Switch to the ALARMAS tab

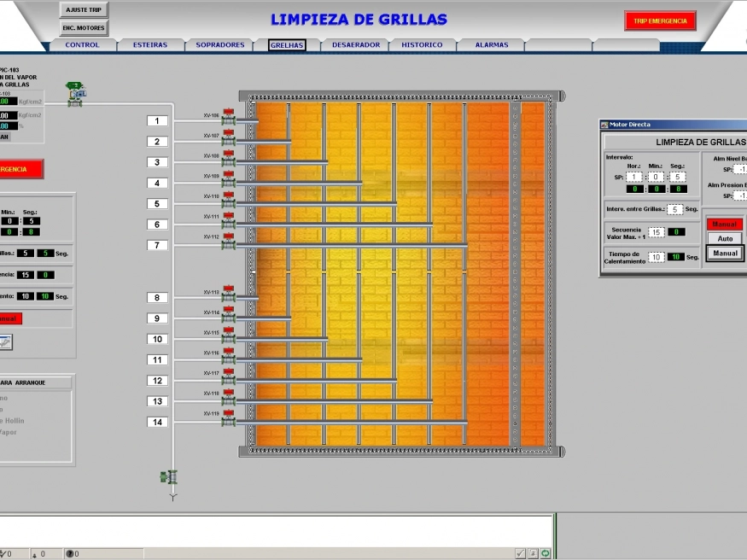[x=492, y=45]
